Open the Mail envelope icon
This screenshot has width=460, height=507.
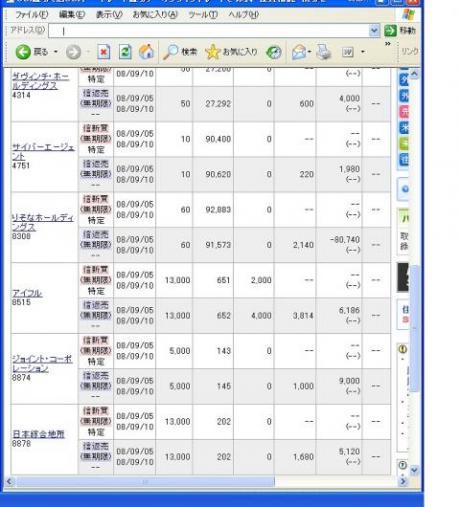tap(299, 52)
